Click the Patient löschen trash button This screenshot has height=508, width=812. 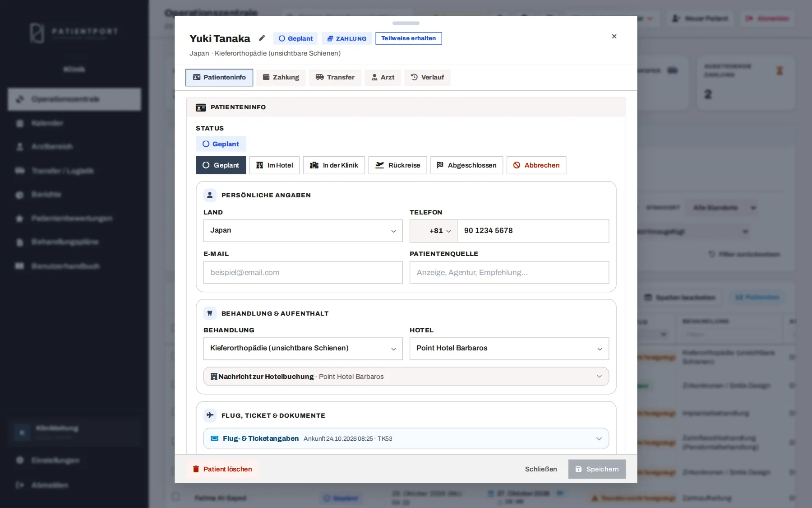222,469
